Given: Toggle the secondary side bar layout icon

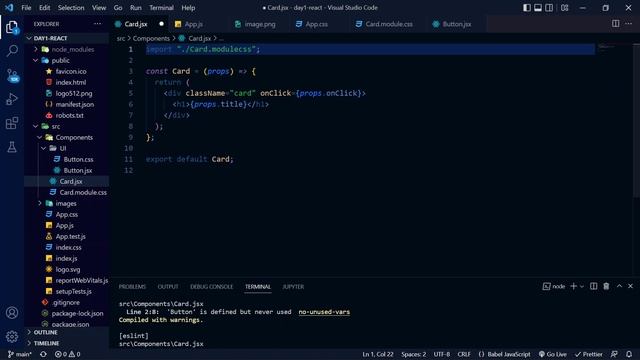Looking at the screenshot, I should pyautogui.click(x=549, y=8).
